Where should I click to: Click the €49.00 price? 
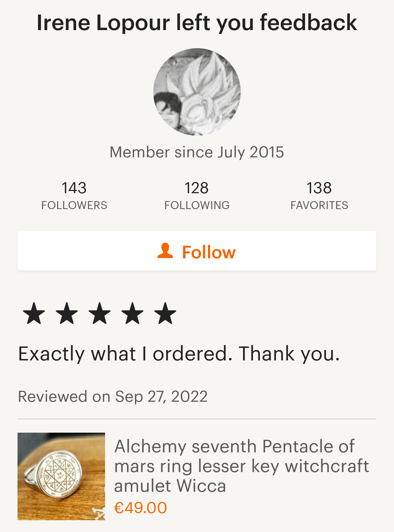point(140,508)
